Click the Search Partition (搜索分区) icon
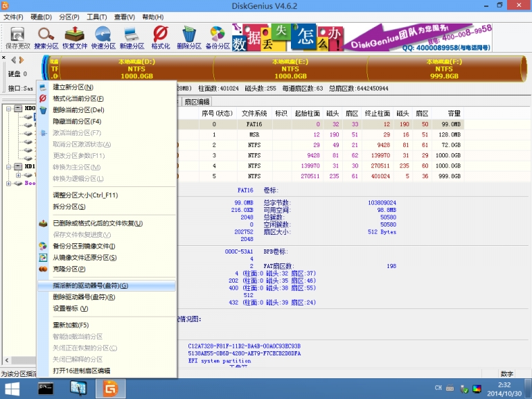 pos(46,37)
